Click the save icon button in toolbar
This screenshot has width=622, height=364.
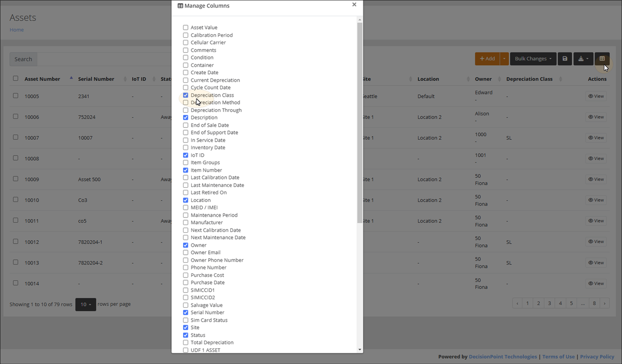tap(565, 59)
